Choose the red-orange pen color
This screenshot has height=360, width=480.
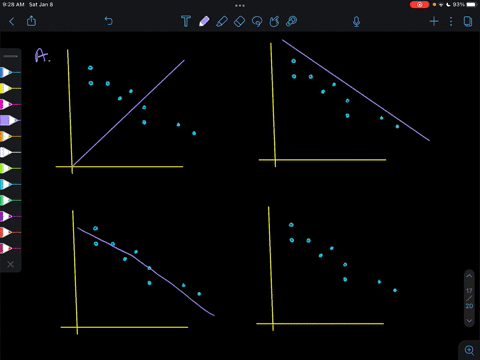click(10, 232)
